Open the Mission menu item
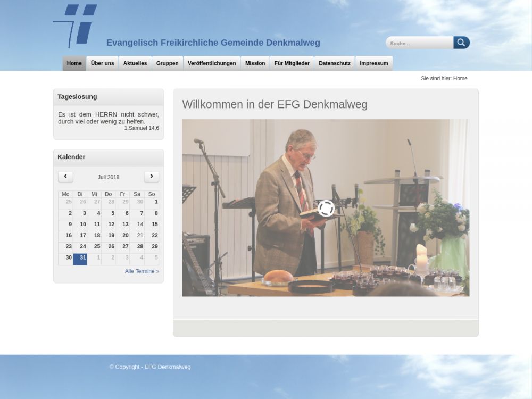The image size is (532, 399). (255, 63)
